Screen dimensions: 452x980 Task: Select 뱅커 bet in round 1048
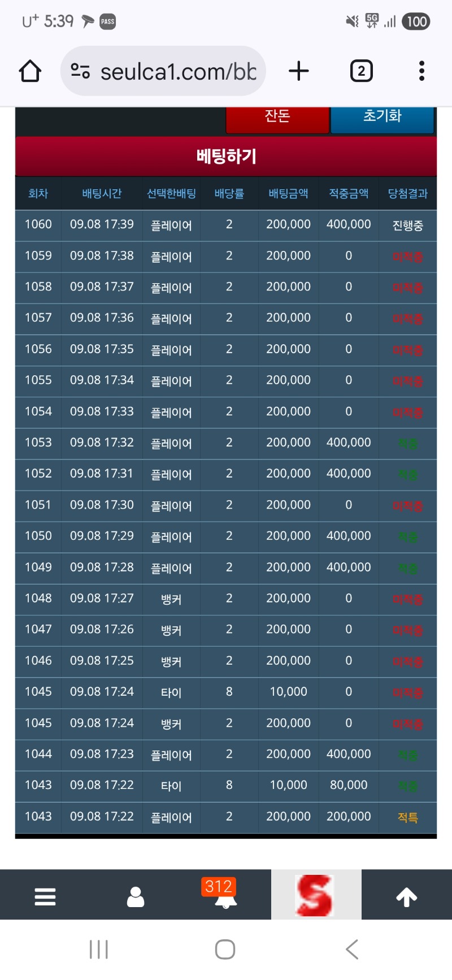coord(171,599)
